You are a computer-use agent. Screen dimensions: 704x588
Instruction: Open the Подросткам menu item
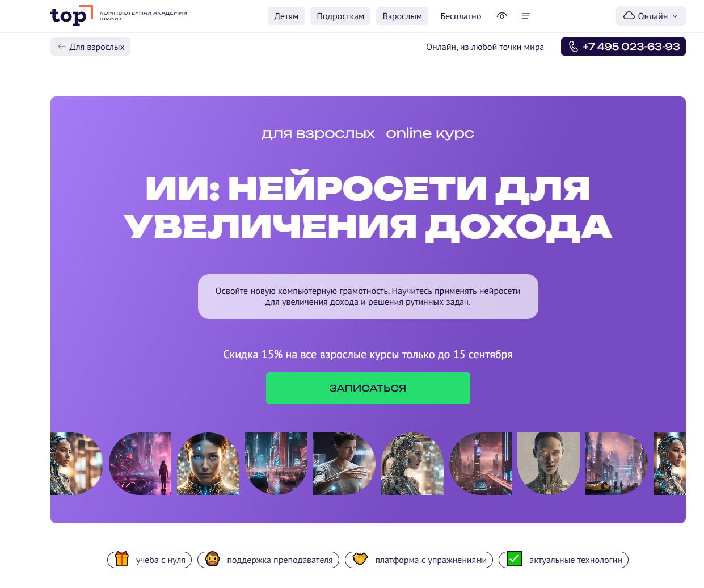[x=340, y=16]
